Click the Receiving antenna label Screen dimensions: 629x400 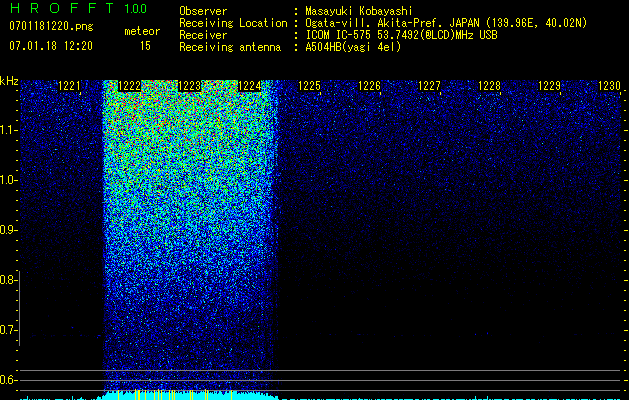pyautogui.click(x=230, y=47)
